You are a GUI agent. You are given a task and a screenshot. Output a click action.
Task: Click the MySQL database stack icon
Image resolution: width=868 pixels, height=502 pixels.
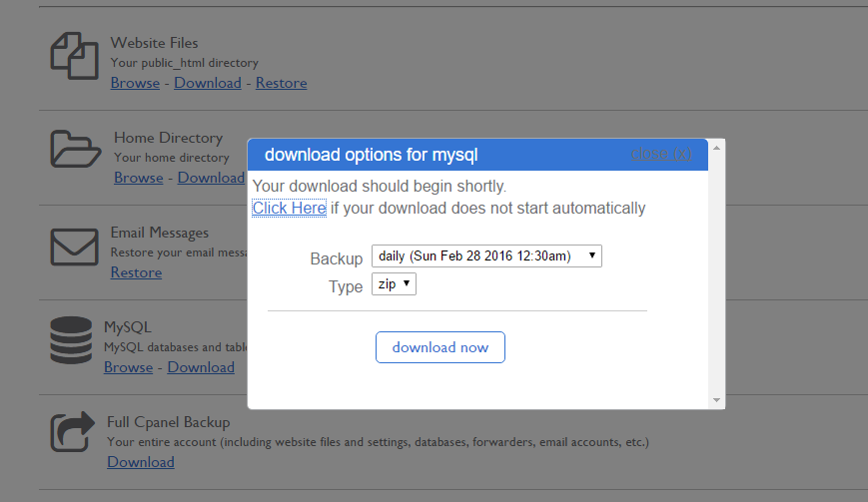click(71, 340)
